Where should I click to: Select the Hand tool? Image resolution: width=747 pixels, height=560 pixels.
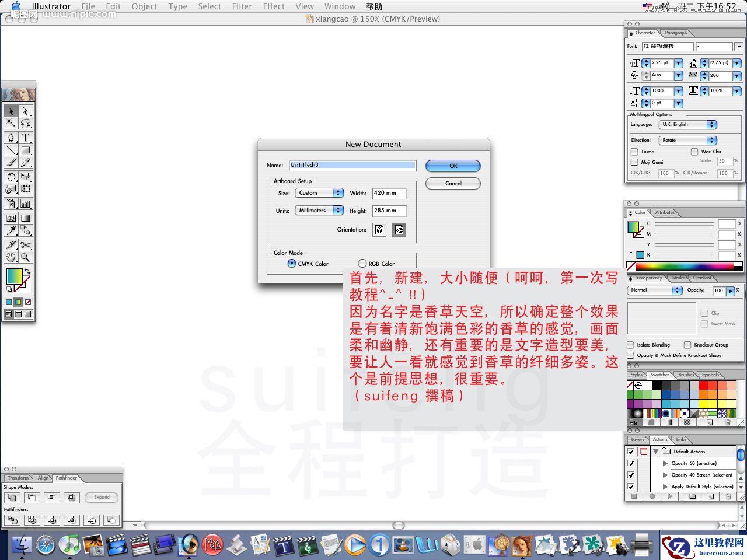coord(11,257)
